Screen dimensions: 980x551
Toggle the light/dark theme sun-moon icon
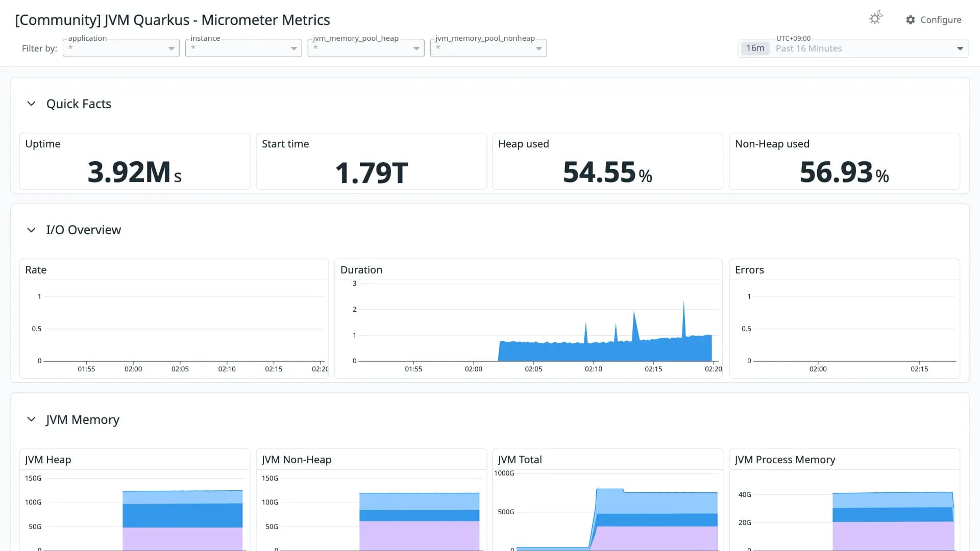876,18
